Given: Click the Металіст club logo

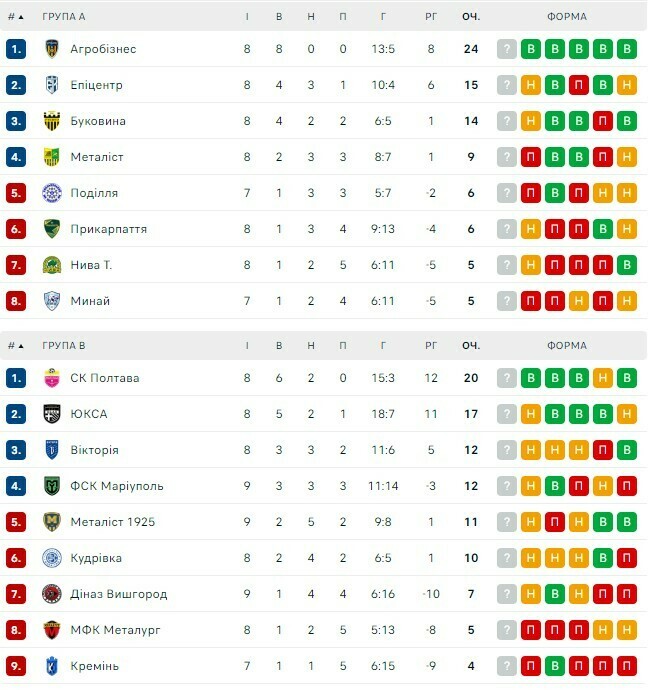Looking at the screenshot, I should tap(52, 157).
